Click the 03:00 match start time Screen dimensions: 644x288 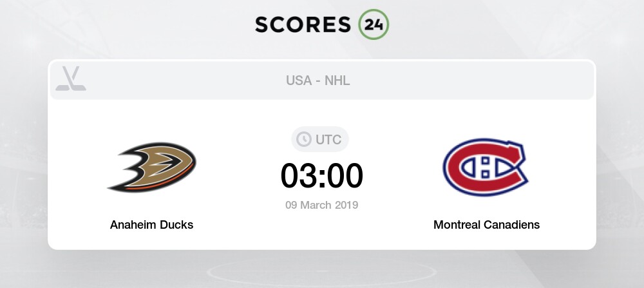point(321,176)
